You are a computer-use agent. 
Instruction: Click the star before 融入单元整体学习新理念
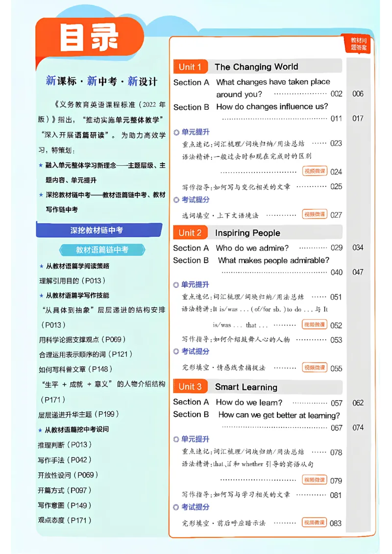[41, 165]
